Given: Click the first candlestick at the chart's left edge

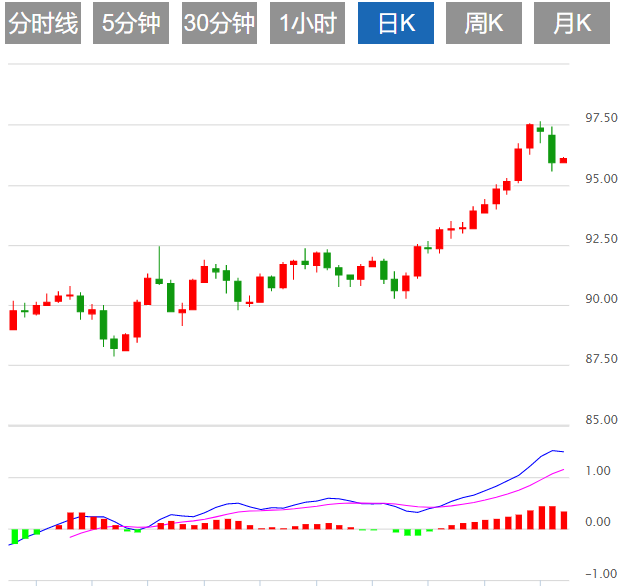Looking at the screenshot, I should click(x=13, y=319).
